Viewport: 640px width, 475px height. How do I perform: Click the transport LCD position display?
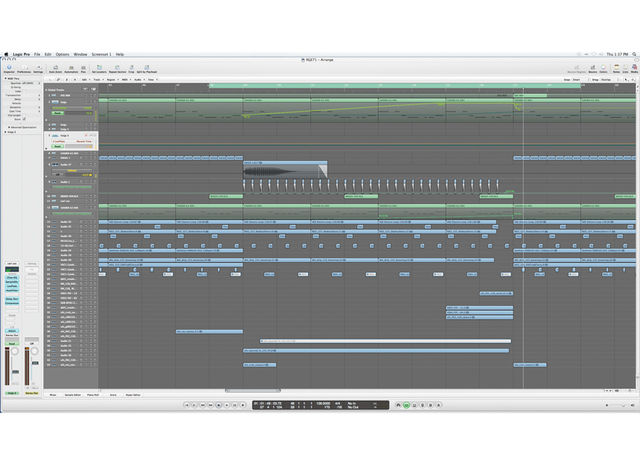[320, 405]
